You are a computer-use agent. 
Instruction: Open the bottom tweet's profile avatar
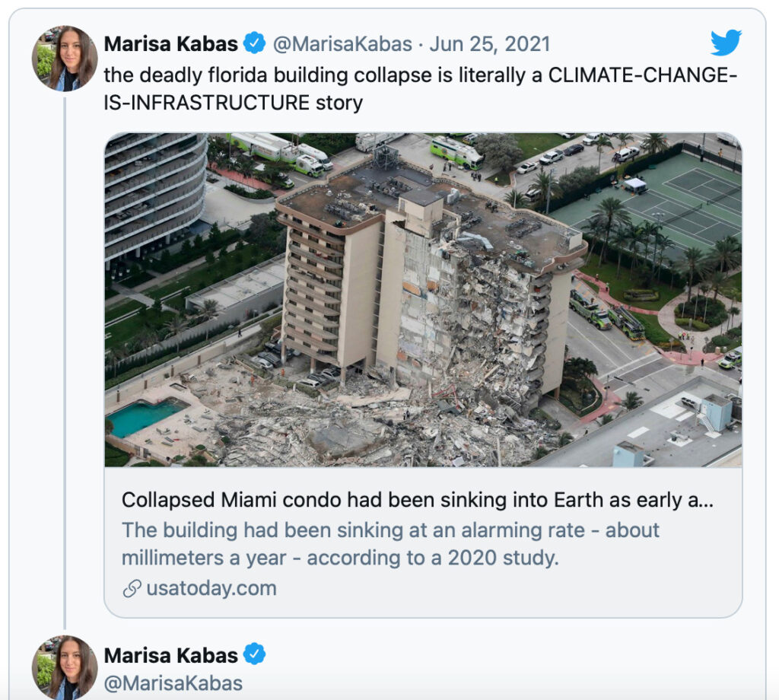pos(64,667)
